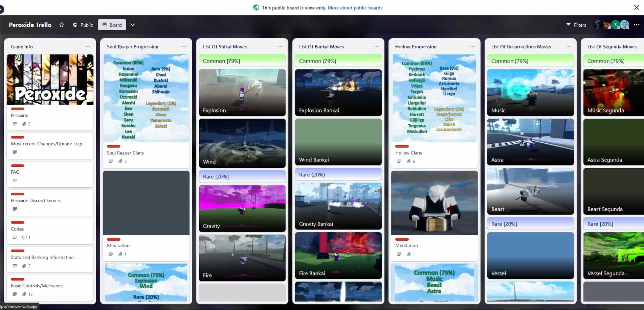This screenshot has width=644, height=310.
Task: Click the red label on the Peroxide card
Action: [17, 109]
